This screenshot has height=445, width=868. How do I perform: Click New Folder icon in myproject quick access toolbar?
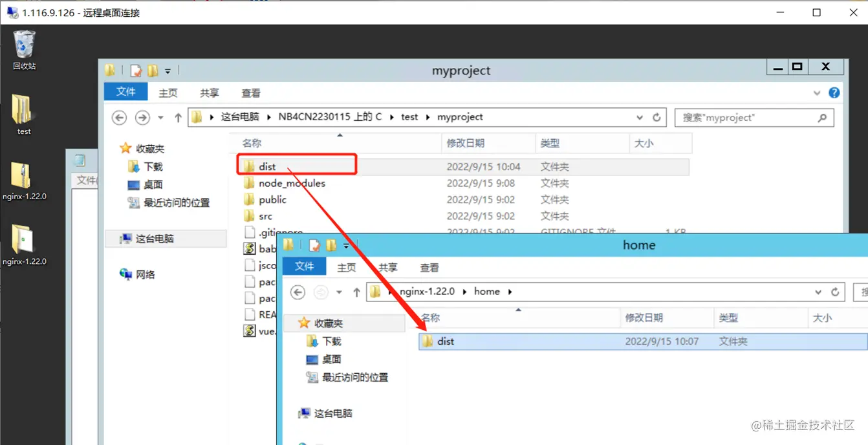(153, 71)
